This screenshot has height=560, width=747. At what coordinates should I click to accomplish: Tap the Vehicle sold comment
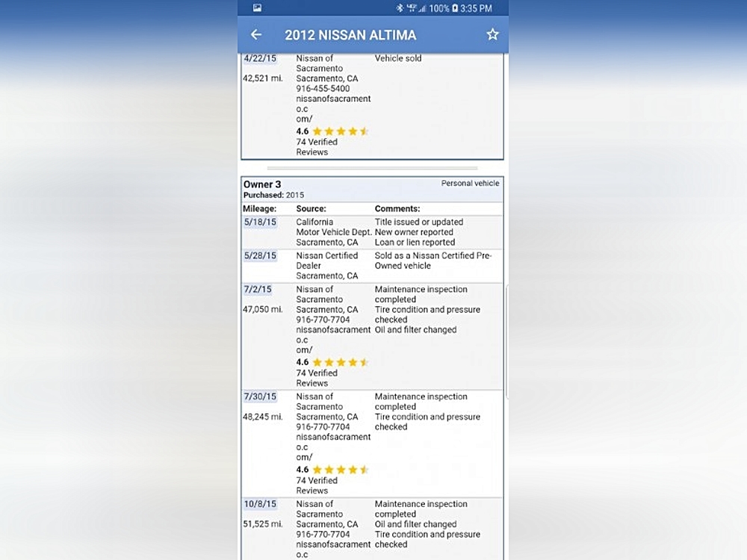click(x=398, y=58)
